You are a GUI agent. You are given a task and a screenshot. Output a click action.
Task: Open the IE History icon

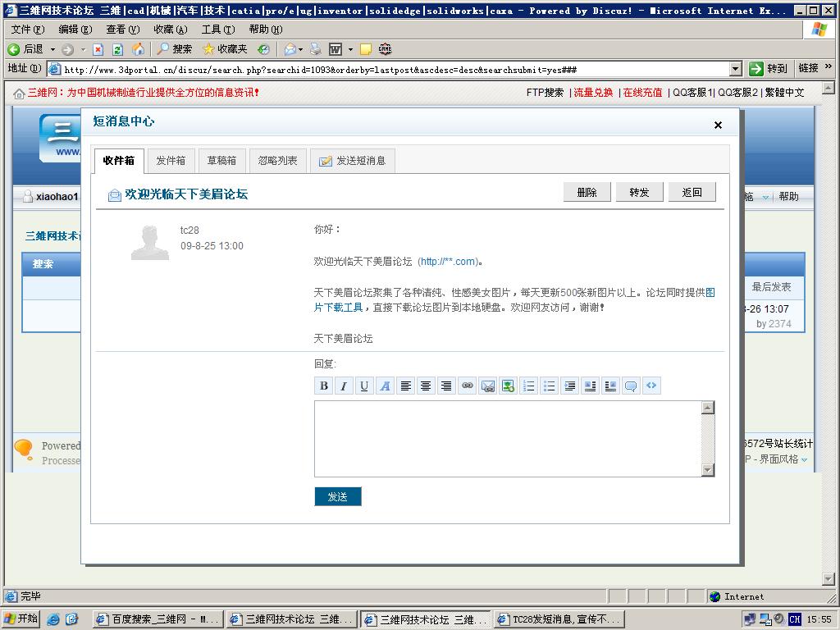click(x=263, y=49)
